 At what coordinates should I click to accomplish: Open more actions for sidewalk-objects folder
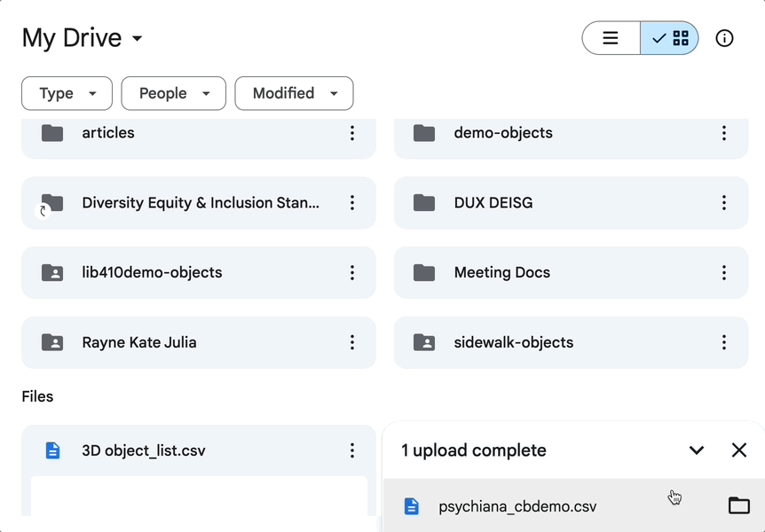[723, 342]
